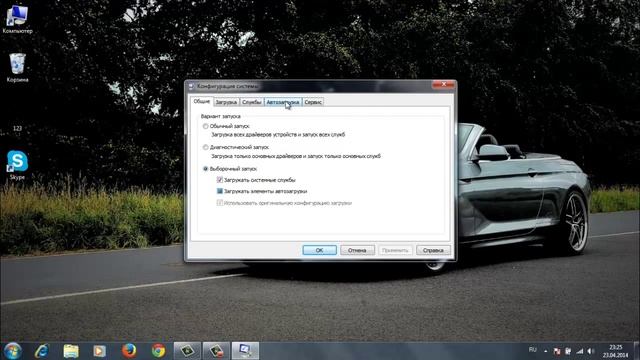
Task: Open the network signal tray icon
Action: [x=580, y=351]
